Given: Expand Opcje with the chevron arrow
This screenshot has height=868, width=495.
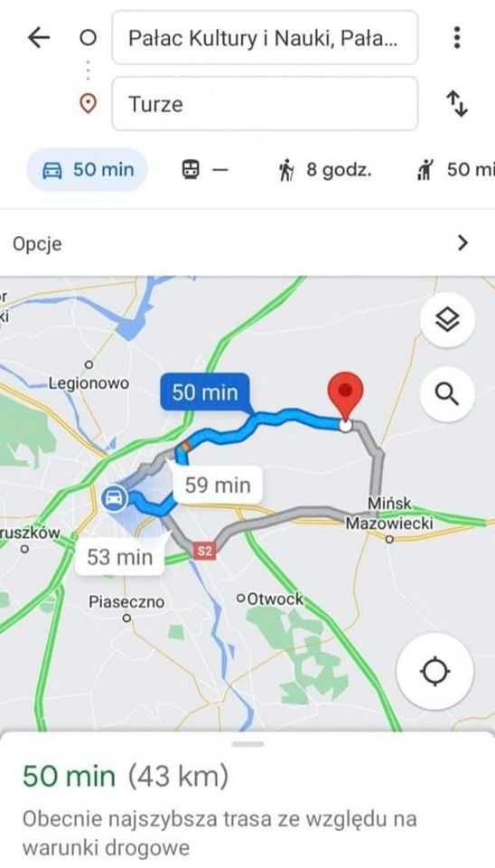Looking at the screenshot, I should click(x=462, y=243).
